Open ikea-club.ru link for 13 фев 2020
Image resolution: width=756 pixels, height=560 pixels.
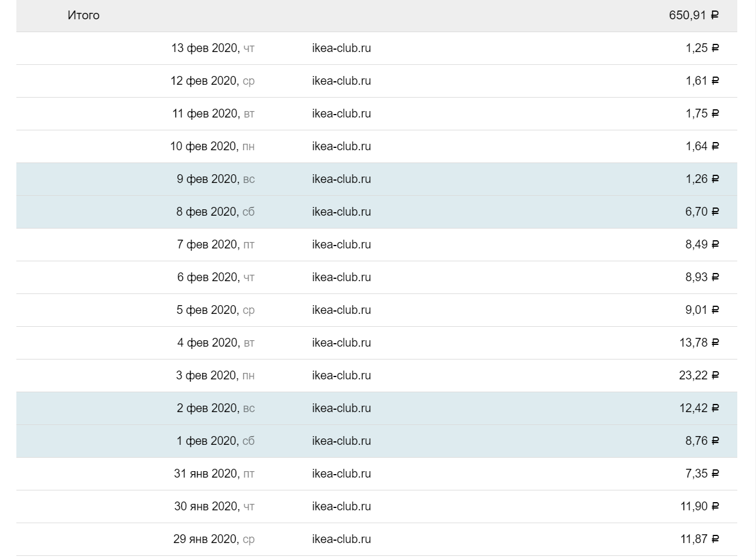pyautogui.click(x=341, y=48)
